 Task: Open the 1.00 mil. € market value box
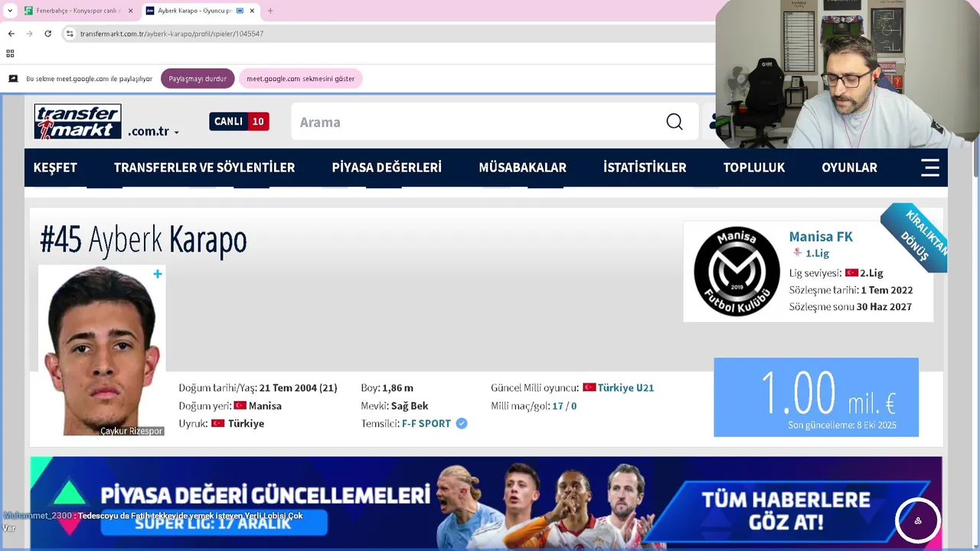coord(816,397)
